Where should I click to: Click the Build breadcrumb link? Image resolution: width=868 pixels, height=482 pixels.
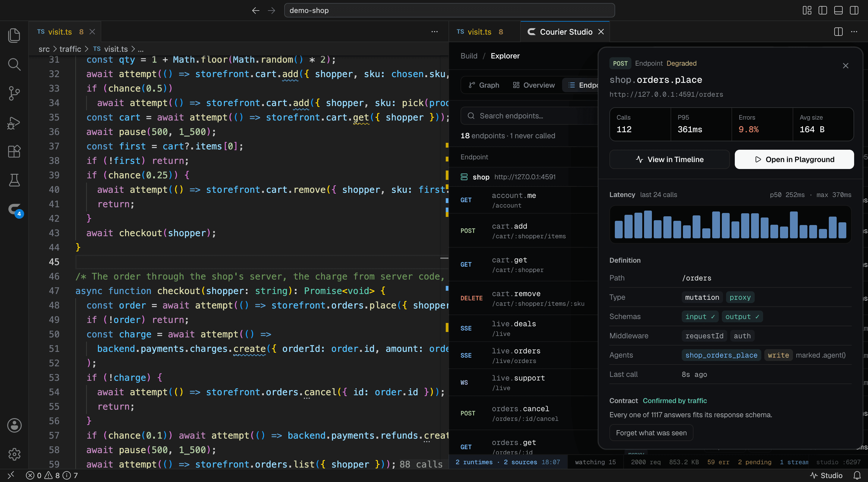[x=469, y=55]
